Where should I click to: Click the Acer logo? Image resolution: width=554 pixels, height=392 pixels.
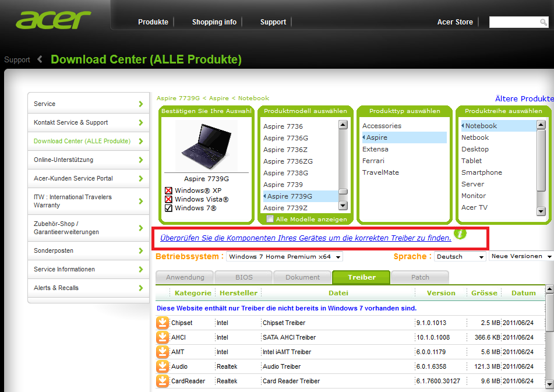tap(54, 20)
